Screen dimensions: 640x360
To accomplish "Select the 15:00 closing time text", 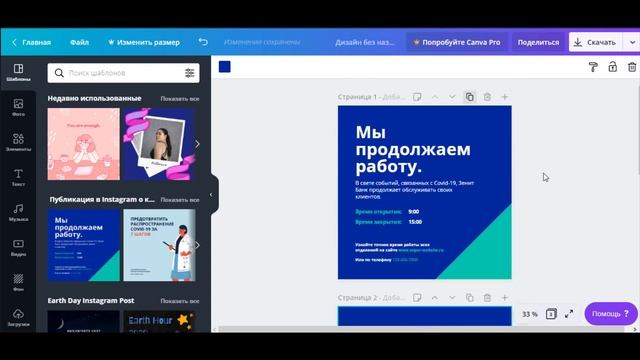I will point(415,222).
